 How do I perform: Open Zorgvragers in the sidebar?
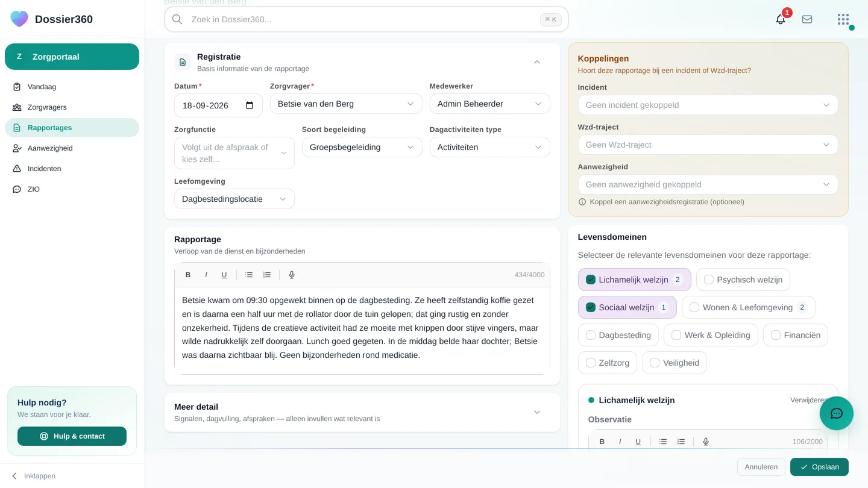pyautogui.click(x=72, y=107)
